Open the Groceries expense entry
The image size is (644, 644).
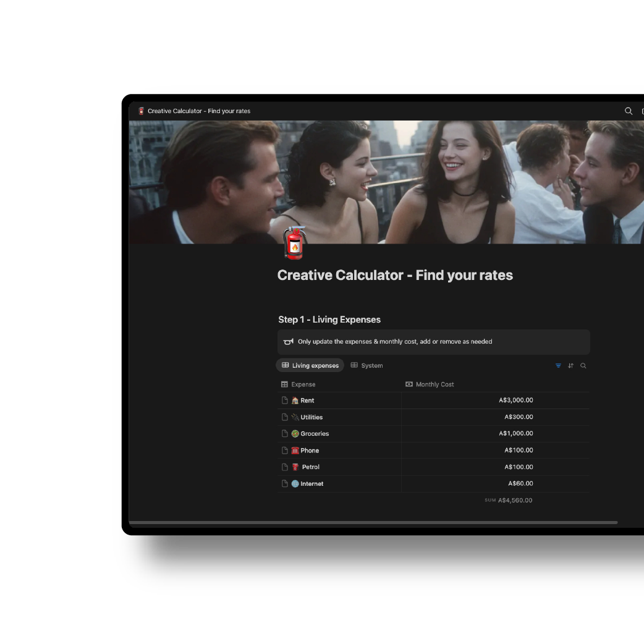(x=315, y=434)
